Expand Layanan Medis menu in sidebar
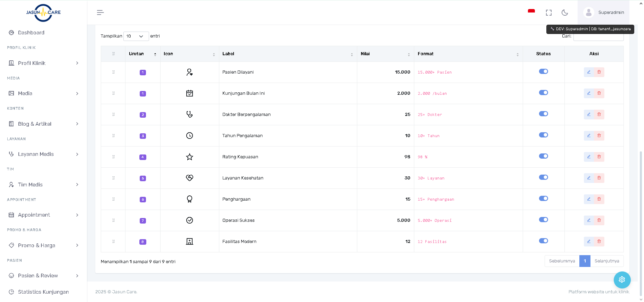 click(43, 154)
